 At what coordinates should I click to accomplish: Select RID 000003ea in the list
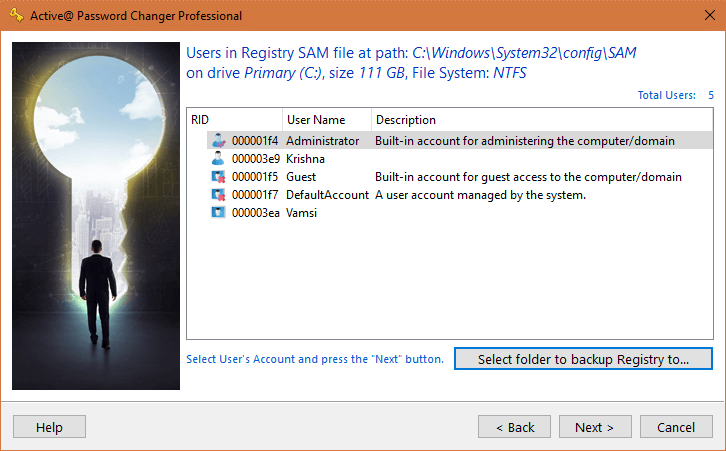tap(256, 213)
